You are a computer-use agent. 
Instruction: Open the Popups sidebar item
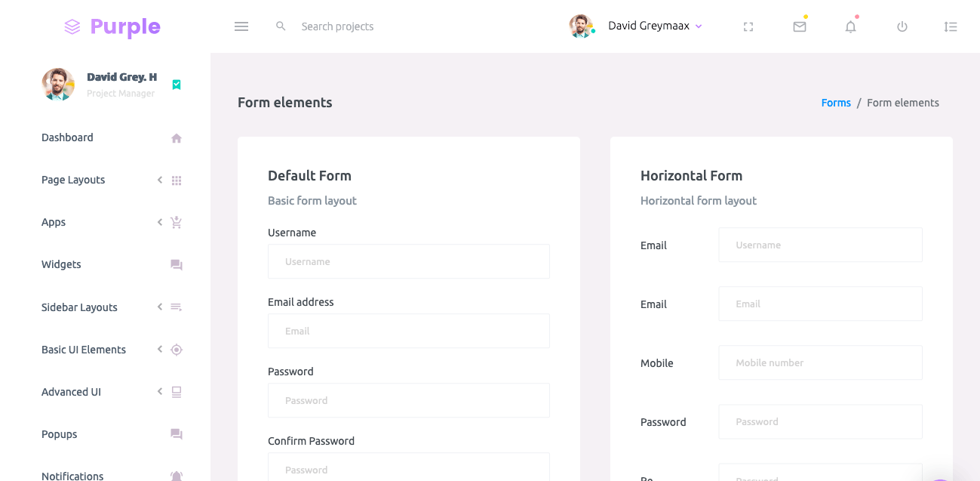[60, 434]
